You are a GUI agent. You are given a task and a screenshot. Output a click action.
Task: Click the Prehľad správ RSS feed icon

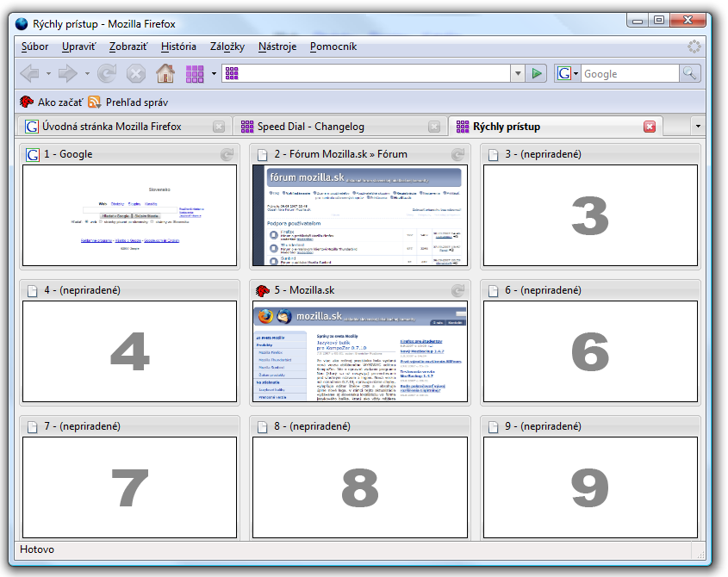pos(94,102)
